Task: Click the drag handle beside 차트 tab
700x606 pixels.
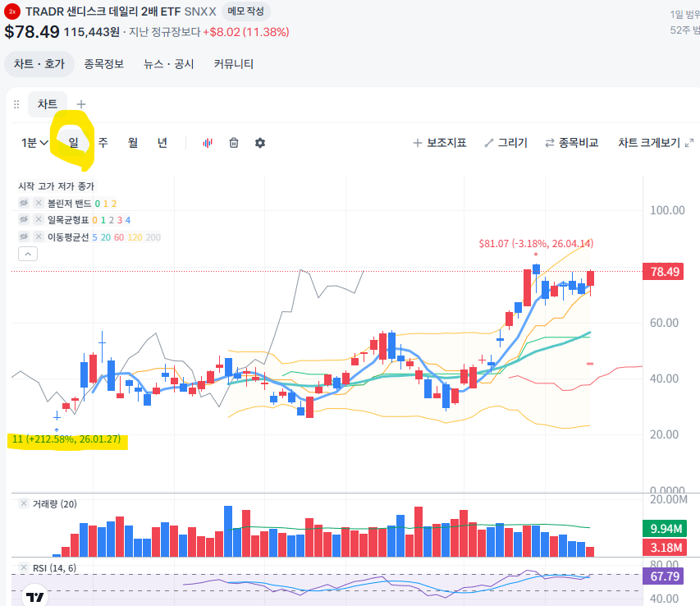Action: pyautogui.click(x=16, y=104)
